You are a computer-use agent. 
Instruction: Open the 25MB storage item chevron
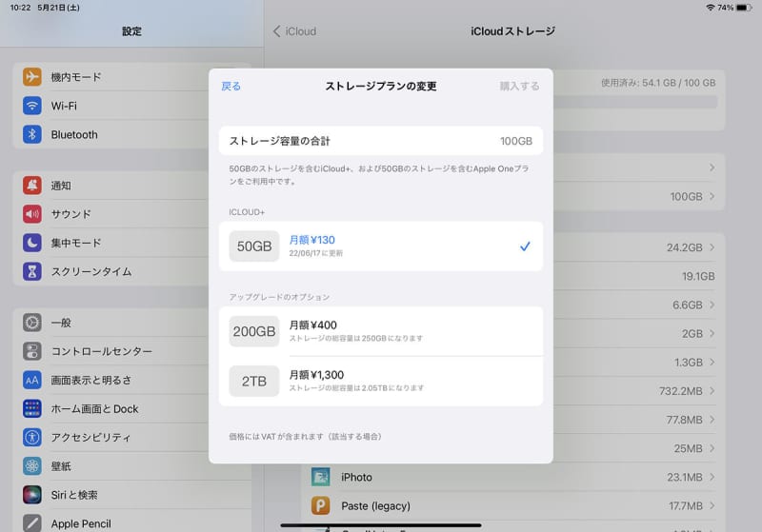point(712,448)
